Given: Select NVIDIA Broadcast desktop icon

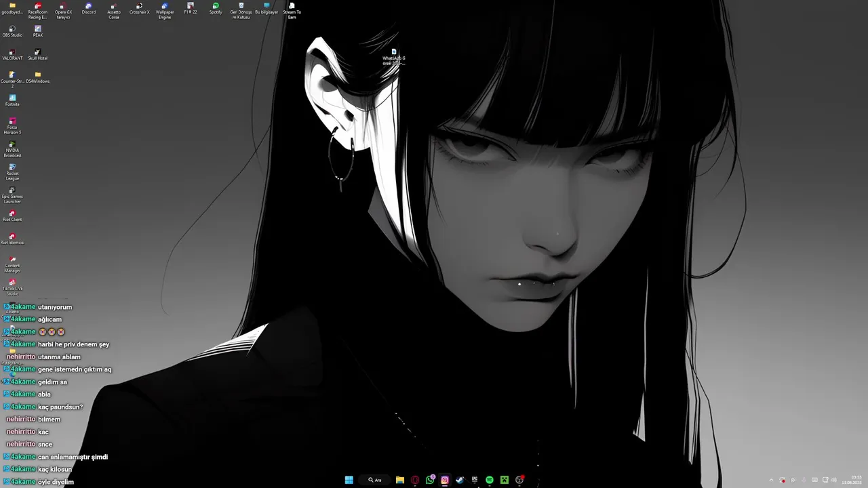Looking at the screenshot, I should [x=12, y=149].
